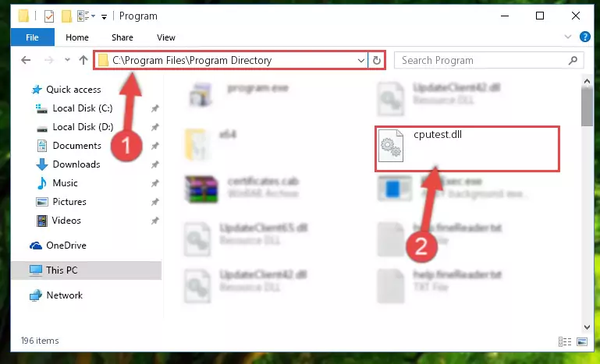Unpin Videos pin icon
This screenshot has width=600, height=364.
[154, 221]
